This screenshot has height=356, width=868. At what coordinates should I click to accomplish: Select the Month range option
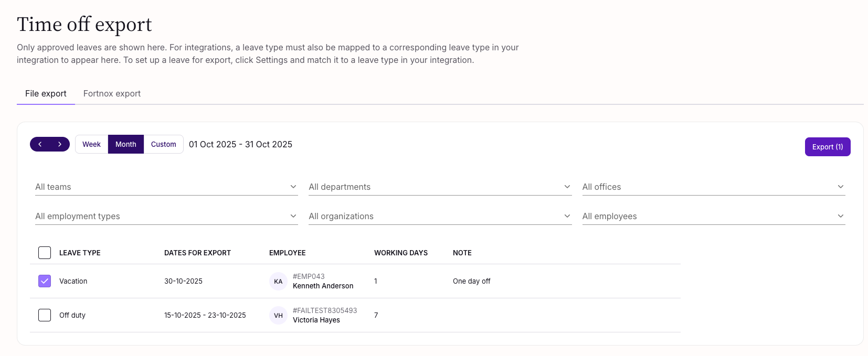click(x=126, y=144)
